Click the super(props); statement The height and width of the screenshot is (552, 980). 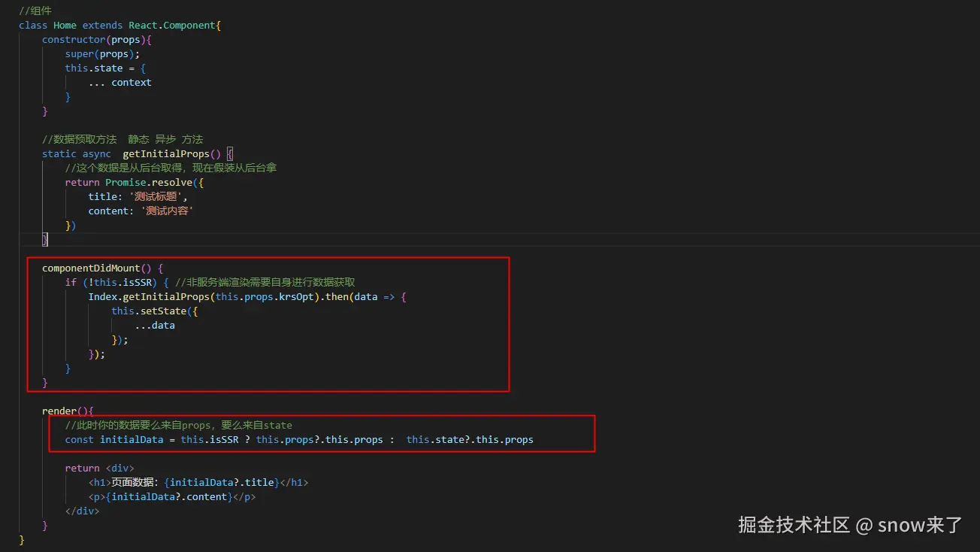point(102,53)
